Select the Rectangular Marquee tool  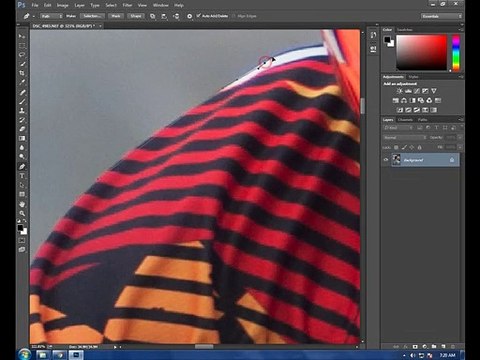(x=22, y=45)
